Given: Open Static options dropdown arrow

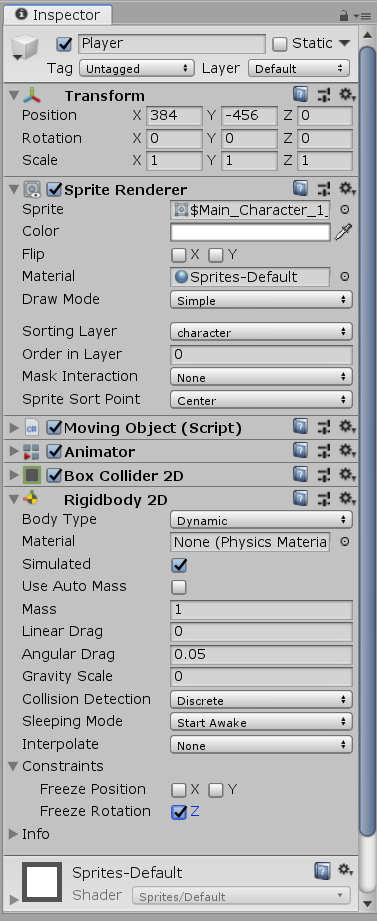Looking at the screenshot, I should (344, 43).
